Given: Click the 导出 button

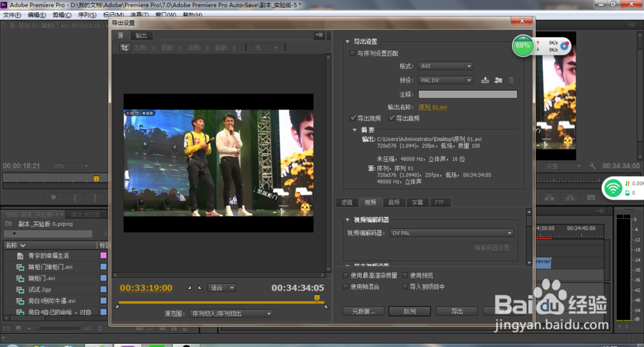Looking at the screenshot, I should [x=457, y=312].
